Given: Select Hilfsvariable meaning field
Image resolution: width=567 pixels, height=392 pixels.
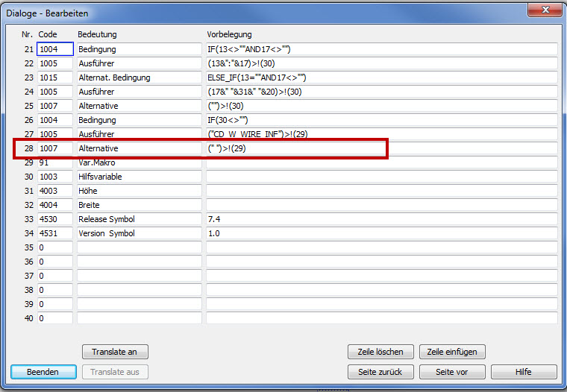Looking at the screenshot, I should [140, 177].
